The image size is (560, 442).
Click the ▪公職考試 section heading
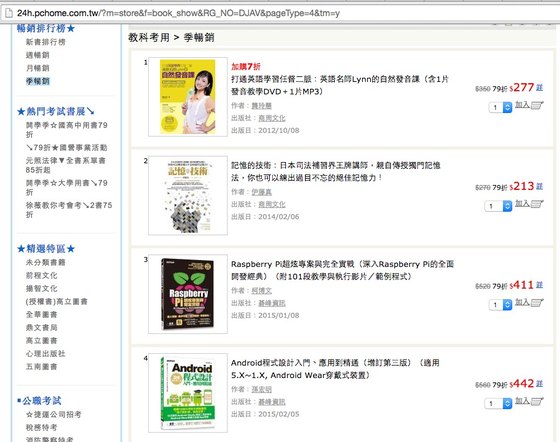[39, 401]
